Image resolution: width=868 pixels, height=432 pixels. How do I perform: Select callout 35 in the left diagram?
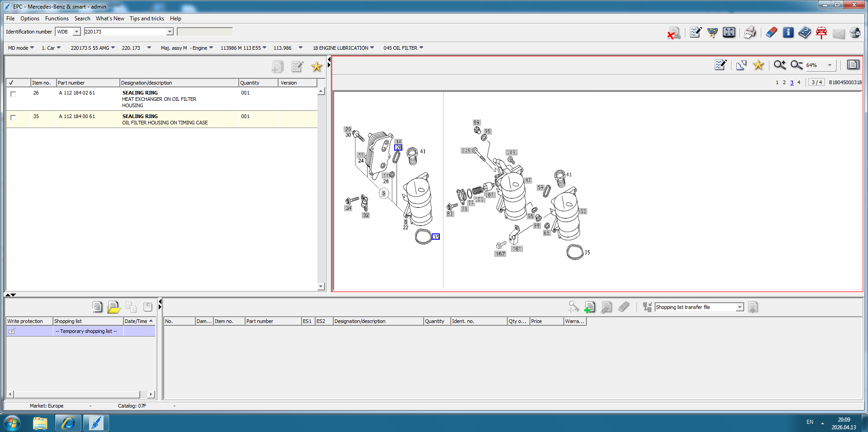click(x=436, y=237)
